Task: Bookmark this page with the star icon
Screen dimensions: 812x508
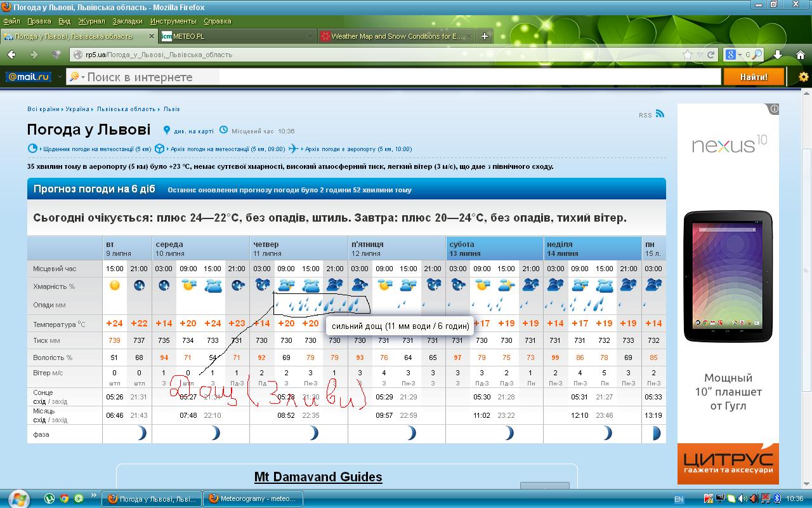Action: click(x=687, y=55)
